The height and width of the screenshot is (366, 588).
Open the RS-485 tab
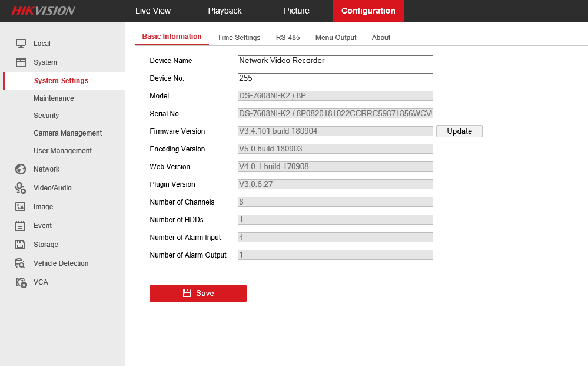pyautogui.click(x=288, y=38)
